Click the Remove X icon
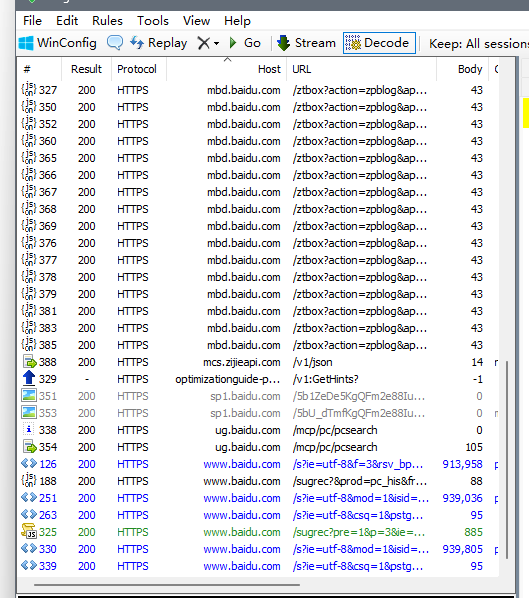 (x=204, y=43)
